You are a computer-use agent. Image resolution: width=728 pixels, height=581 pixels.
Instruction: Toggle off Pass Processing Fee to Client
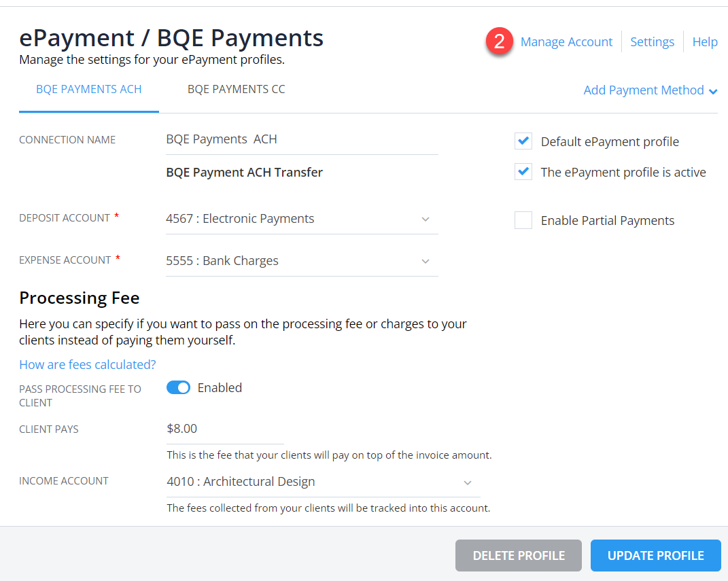pos(178,387)
